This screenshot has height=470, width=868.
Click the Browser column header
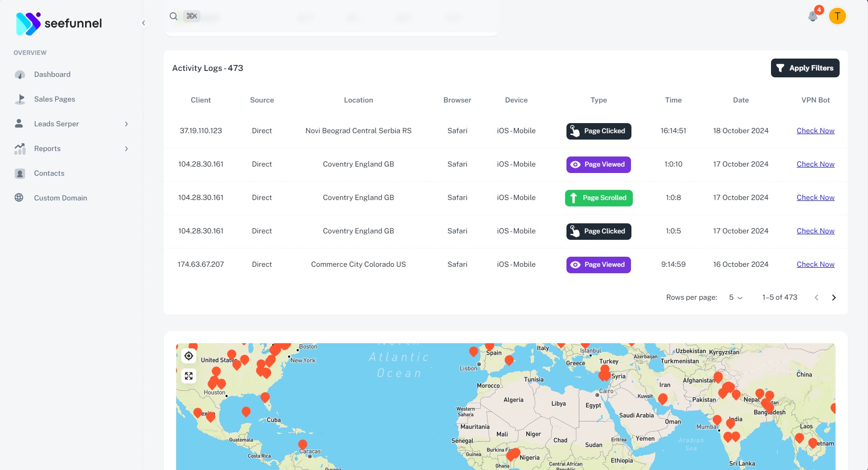[457, 100]
